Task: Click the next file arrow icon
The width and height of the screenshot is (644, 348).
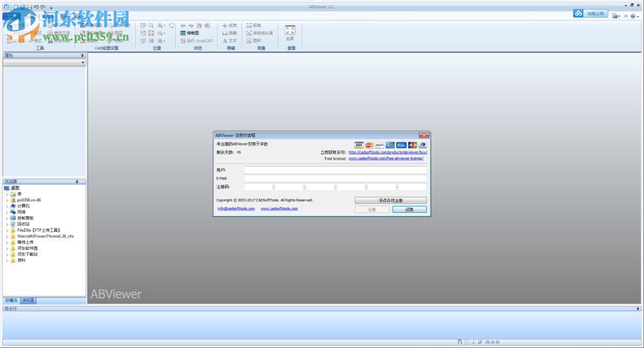Action: (x=191, y=26)
